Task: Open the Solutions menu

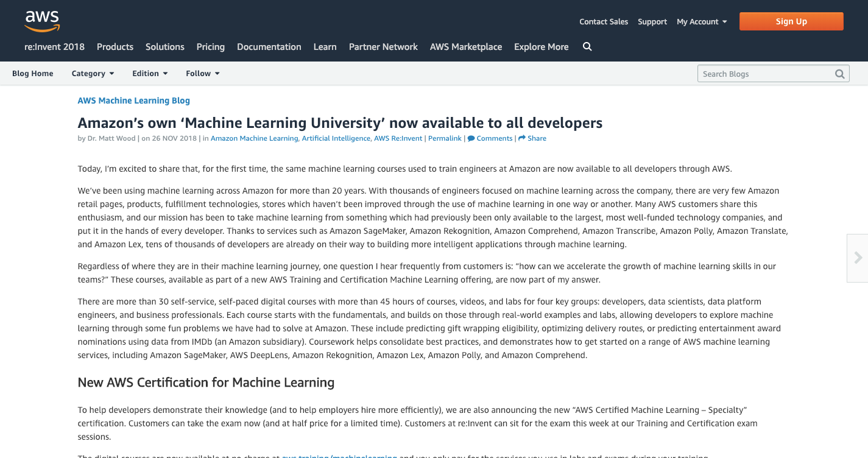Action: (165, 47)
